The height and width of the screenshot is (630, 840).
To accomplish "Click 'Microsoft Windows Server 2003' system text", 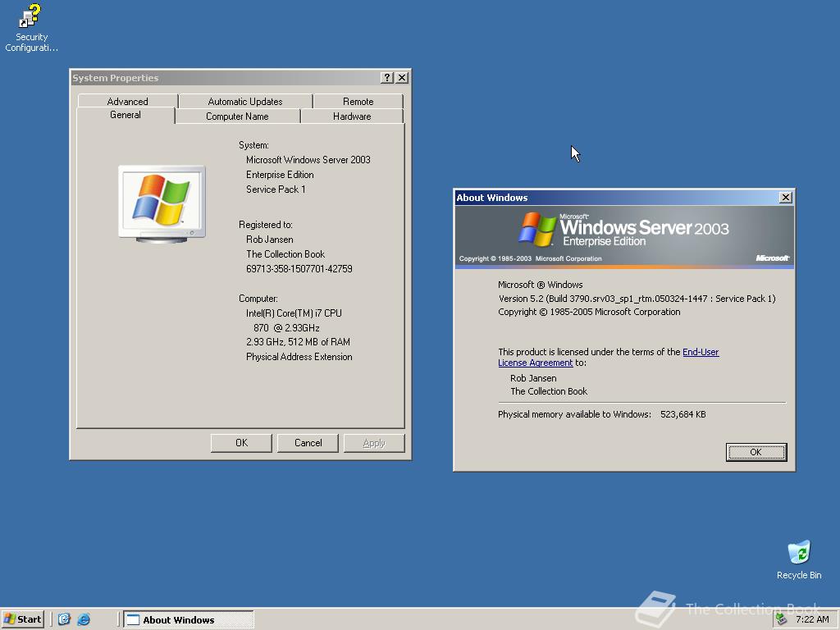I will click(308, 160).
